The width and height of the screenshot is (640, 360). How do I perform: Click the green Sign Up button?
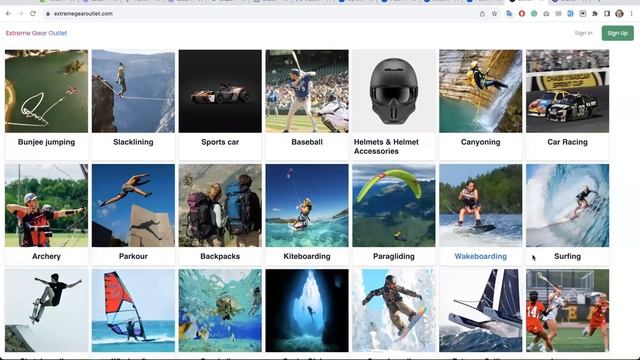click(x=618, y=33)
